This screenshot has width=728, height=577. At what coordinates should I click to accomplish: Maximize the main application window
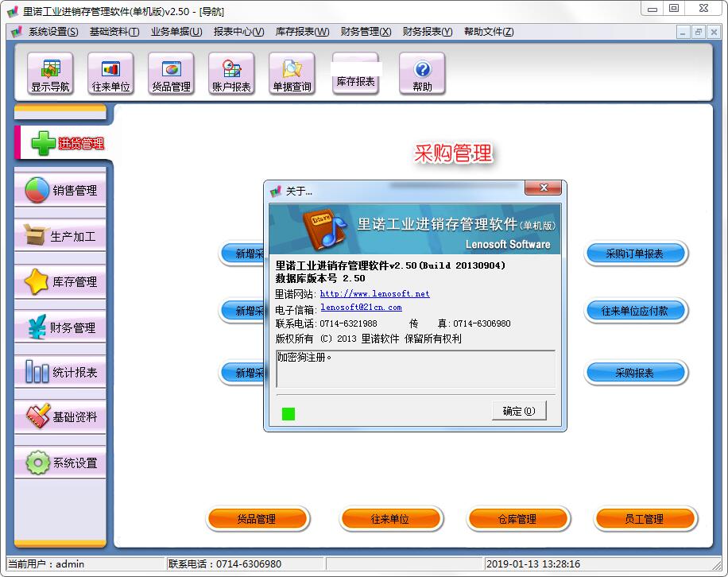click(674, 9)
